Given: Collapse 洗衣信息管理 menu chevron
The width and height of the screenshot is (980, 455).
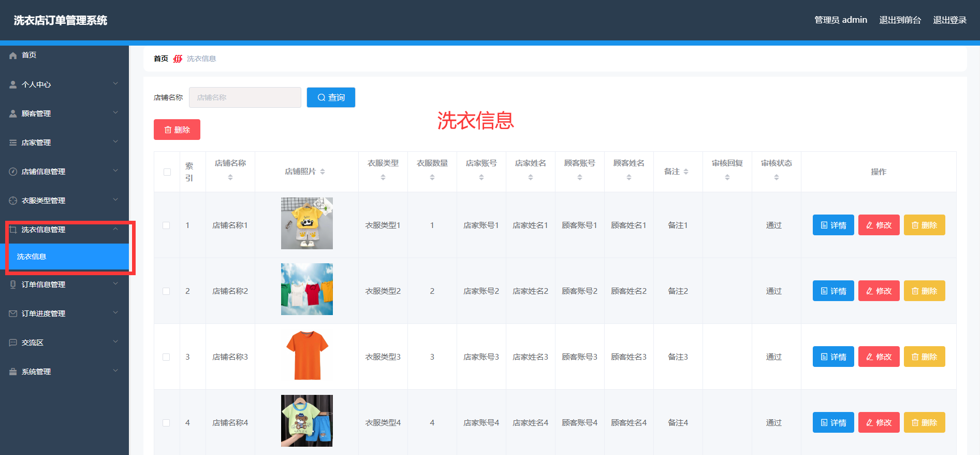Looking at the screenshot, I should (x=115, y=229).
